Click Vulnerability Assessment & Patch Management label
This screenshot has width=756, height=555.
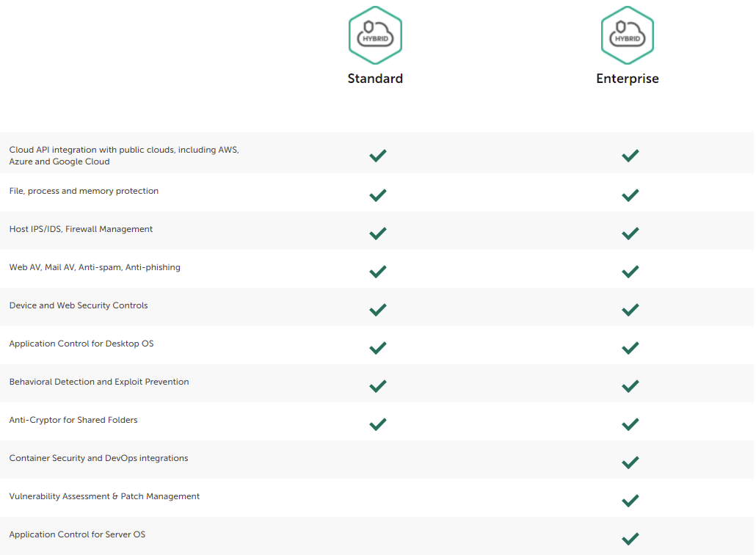pos(104,496)
